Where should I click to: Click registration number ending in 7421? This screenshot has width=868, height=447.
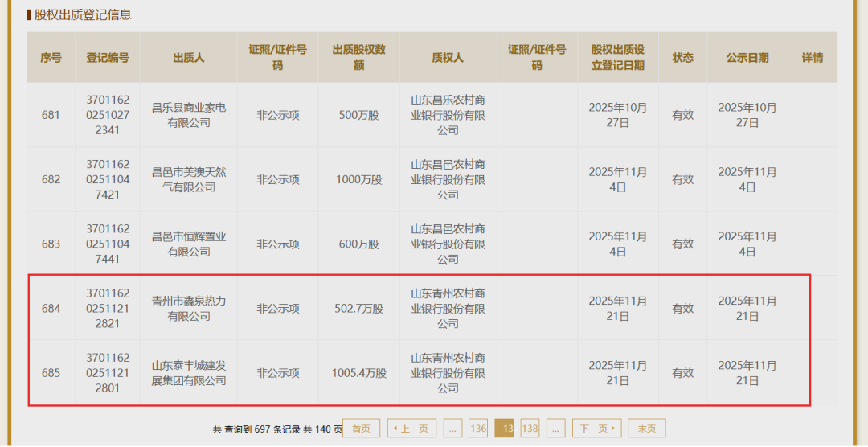coord(108,179)
